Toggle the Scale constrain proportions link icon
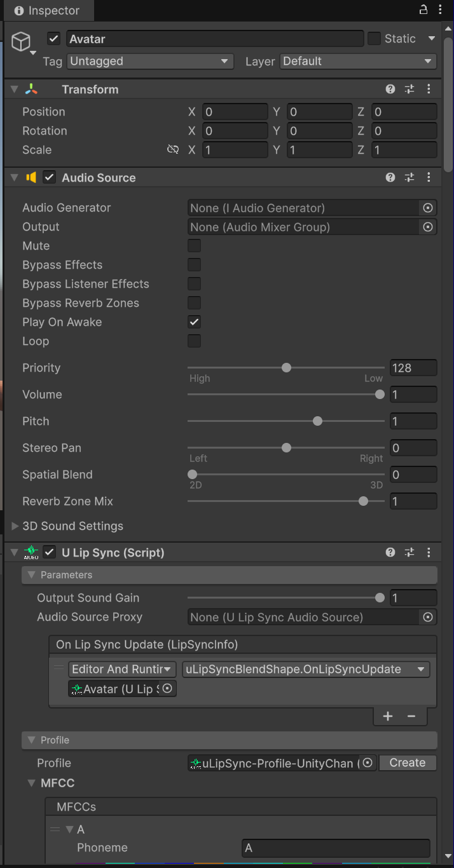The height and width of the screenshot is (868, 454). (x=172, y=150)
